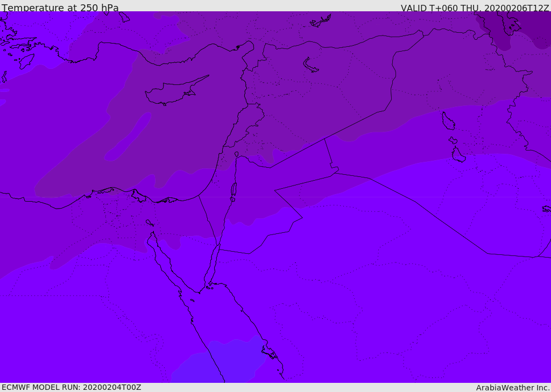551x392 pixels.
Task: Click the 'ArabiaWeather Inc' credit text
Action: coord(512,388)
